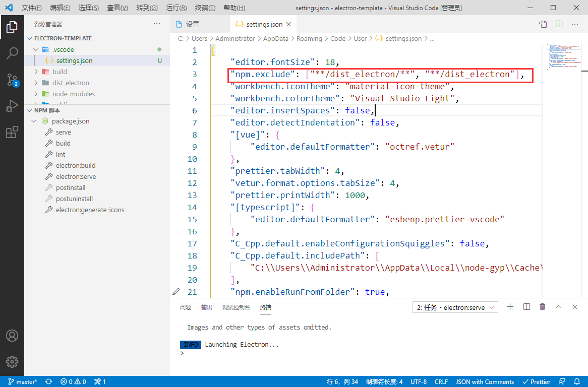
Task: Collapse the ELECTRON-TEMPLATE section
Action: (30, 38)
